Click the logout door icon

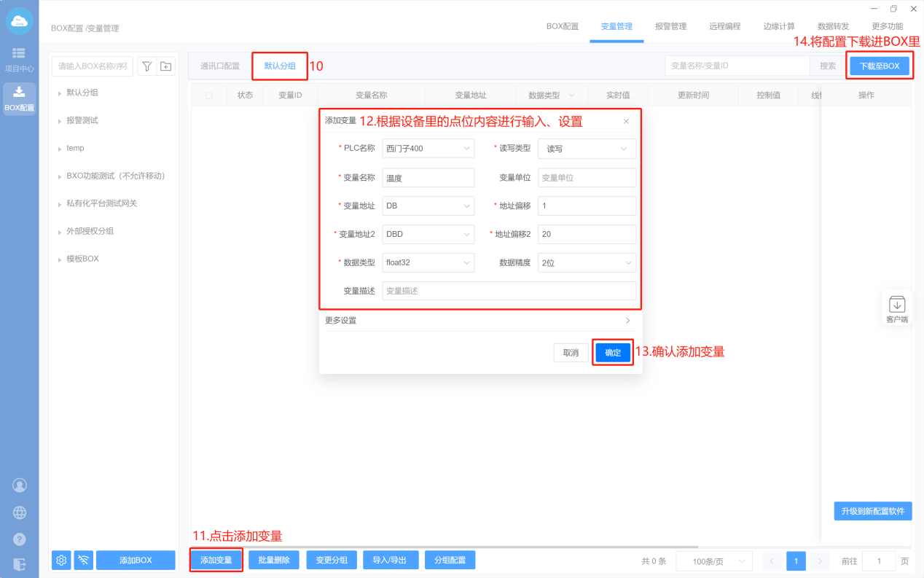click(20, 564)
